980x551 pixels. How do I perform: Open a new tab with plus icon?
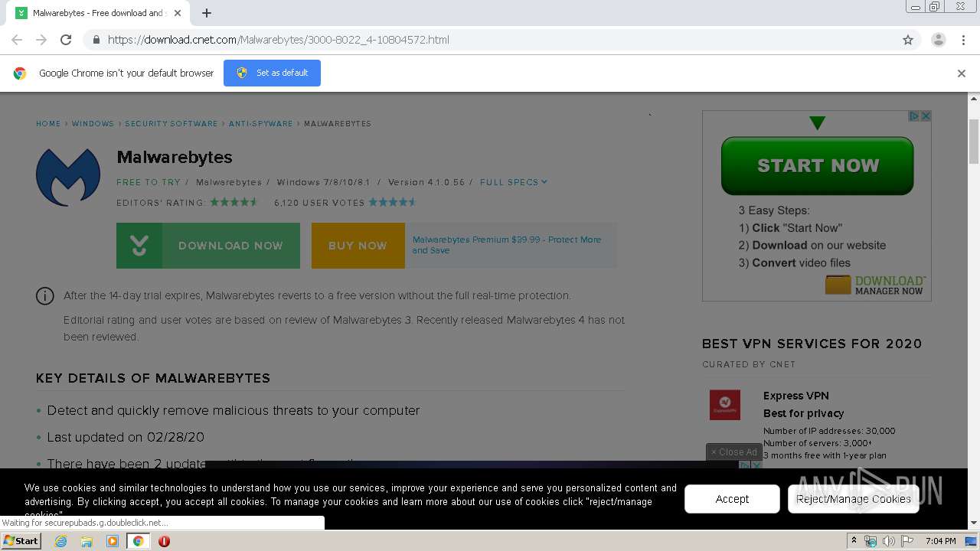point(207,13)
